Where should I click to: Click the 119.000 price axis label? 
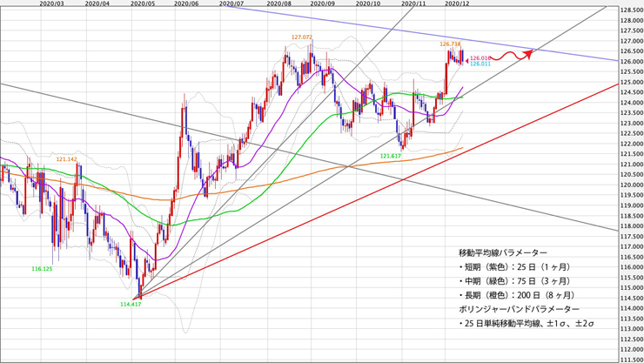point(633,205)
